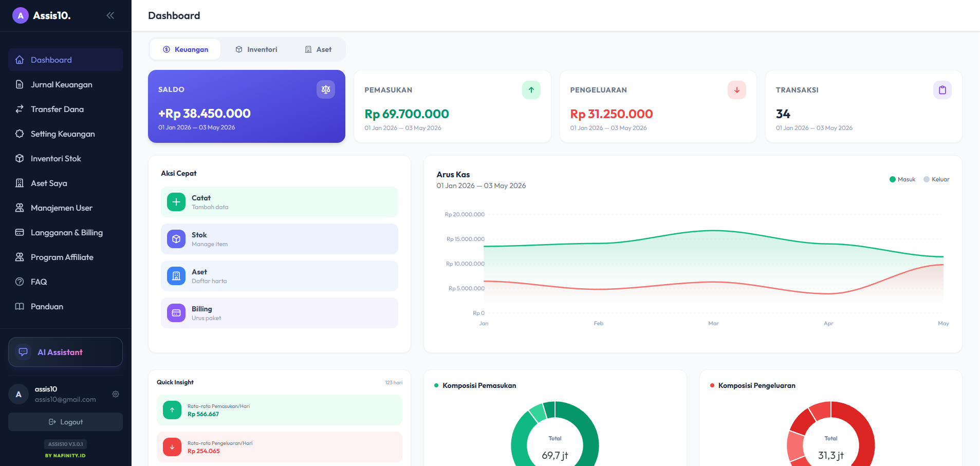This screenshot has height=466, width=980.
Task: Click the Rata-rata Pemasukan/Hari up arrow icon
Action: pyautogui.click(x=172, y=410)
